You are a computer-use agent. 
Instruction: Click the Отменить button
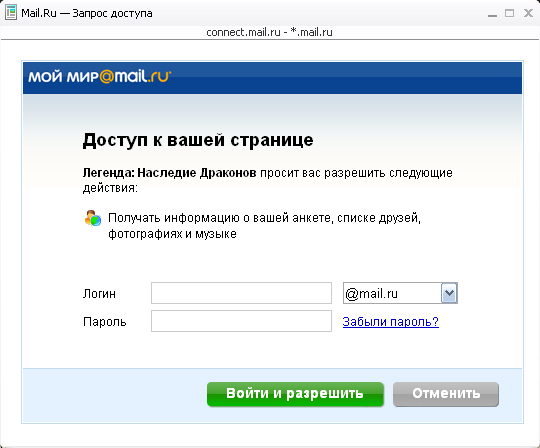pos(446,394)
